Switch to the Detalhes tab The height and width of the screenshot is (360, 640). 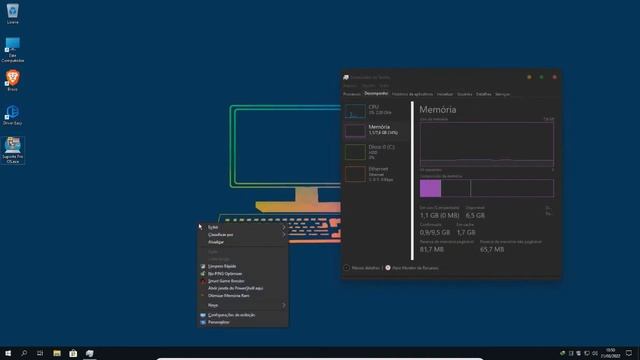[x=484, y=94]
